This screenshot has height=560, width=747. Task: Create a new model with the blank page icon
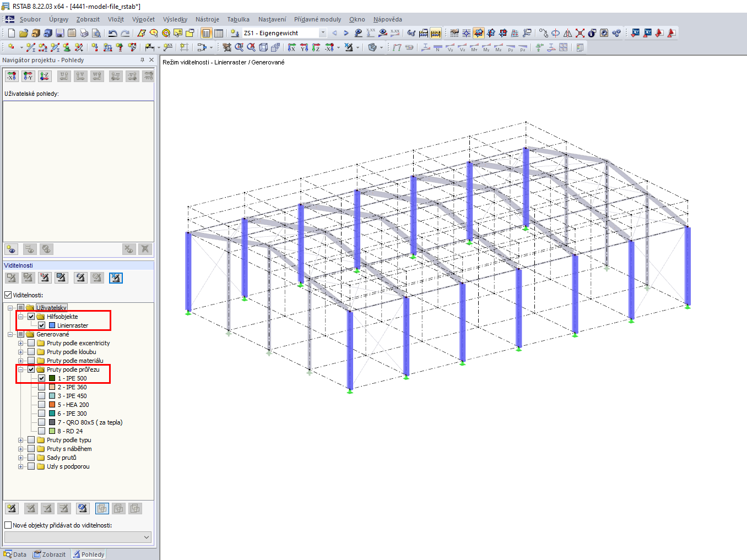[x=11, y=33]
